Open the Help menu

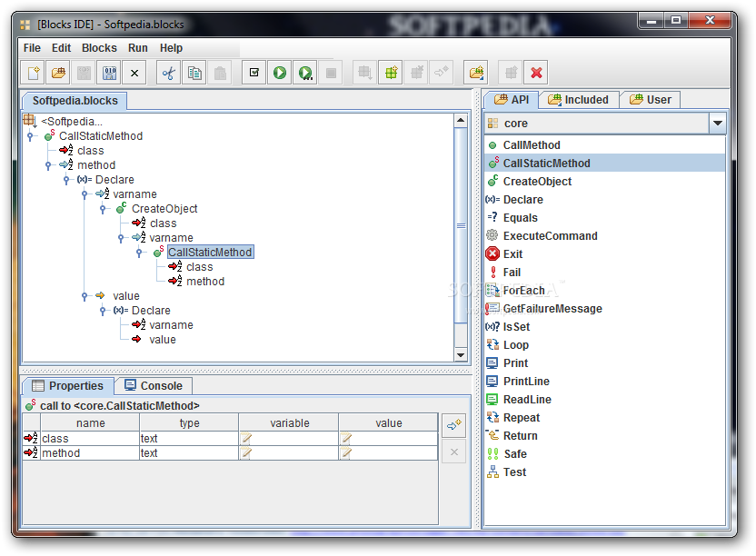click(171, 48)
